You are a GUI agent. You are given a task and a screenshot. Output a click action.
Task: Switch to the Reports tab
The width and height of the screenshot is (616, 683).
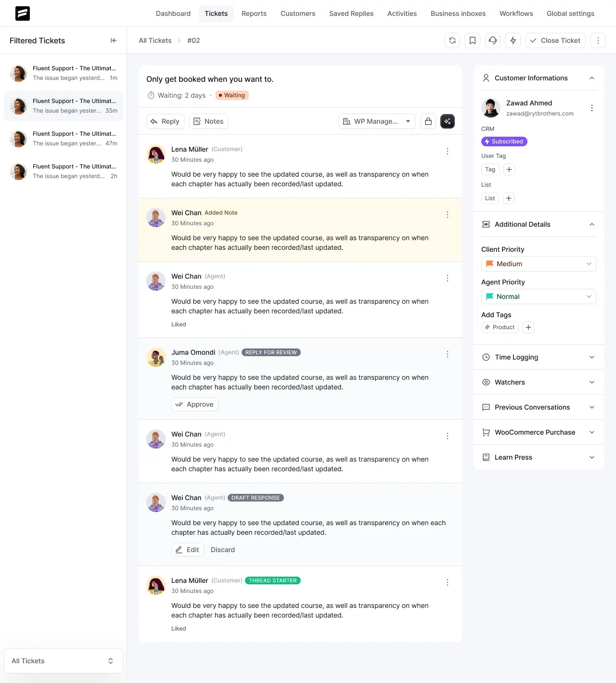[x=254, y=13]
